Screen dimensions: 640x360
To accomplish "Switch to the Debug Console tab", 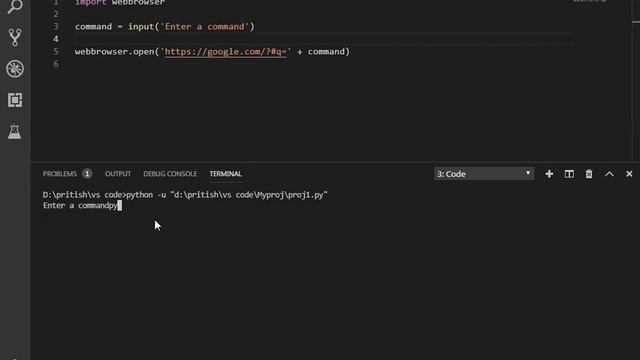I will point(170,174).
